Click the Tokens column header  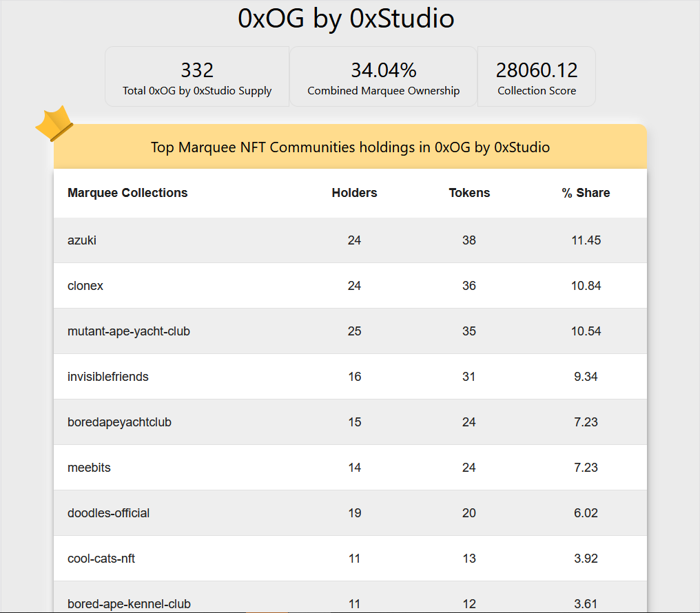[469, 193]
